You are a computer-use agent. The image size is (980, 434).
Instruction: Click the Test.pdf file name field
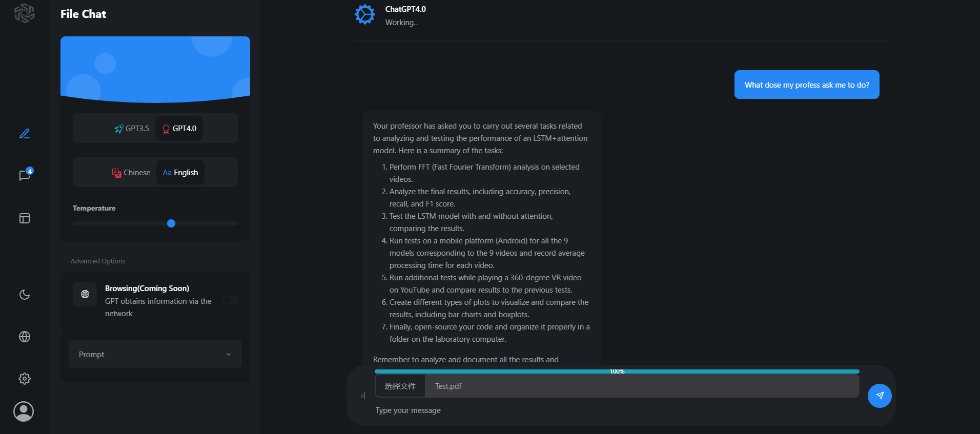point(642,386)
